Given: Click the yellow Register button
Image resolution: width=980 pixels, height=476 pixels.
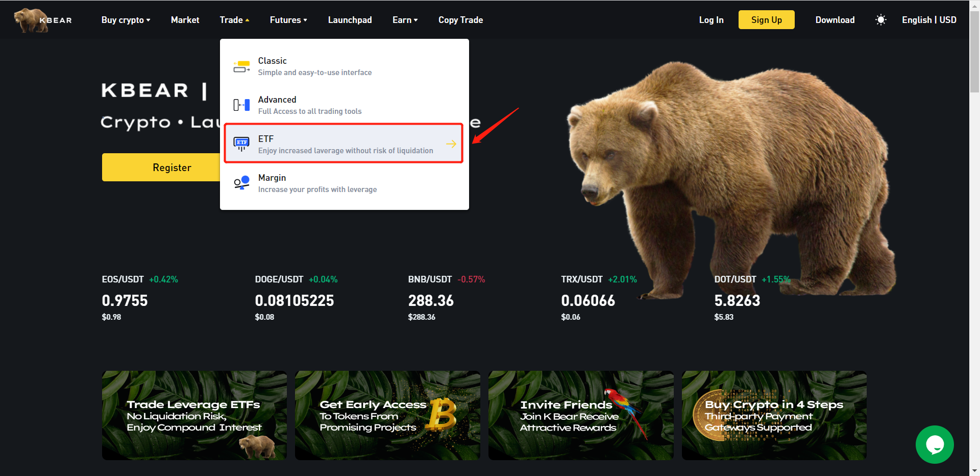Looking at the screenshot, I should (x=161, y=167).
